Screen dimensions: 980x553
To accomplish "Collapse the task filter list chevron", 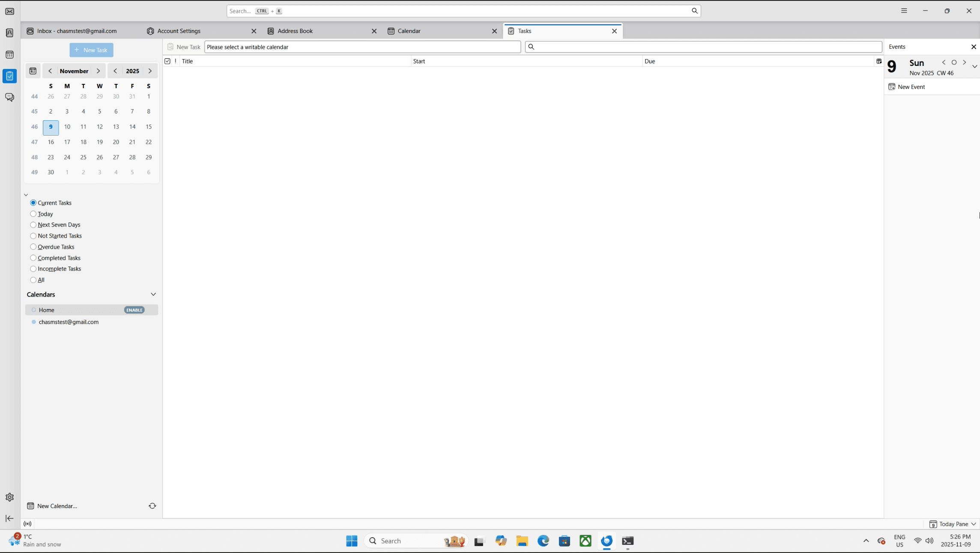I will 26,195.
